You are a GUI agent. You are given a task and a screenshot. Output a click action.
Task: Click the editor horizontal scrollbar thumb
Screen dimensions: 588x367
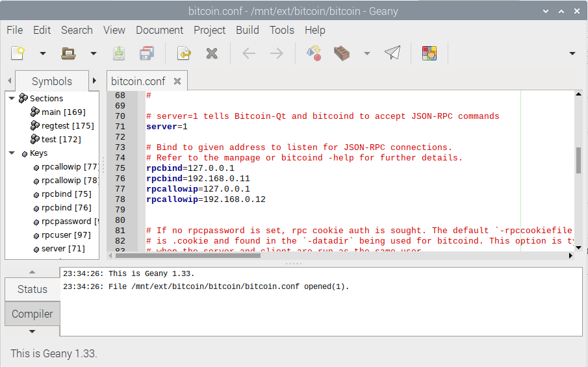click(188, 256)
